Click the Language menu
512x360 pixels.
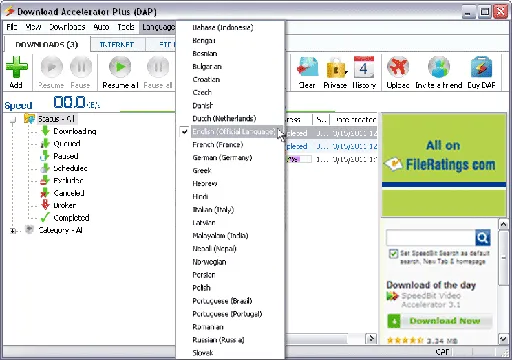[x=158, y=27]
